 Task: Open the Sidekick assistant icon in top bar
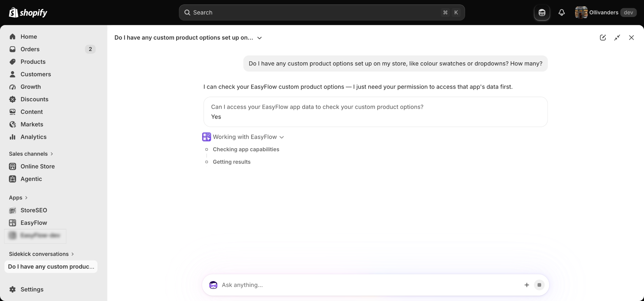tap(542, 13)
